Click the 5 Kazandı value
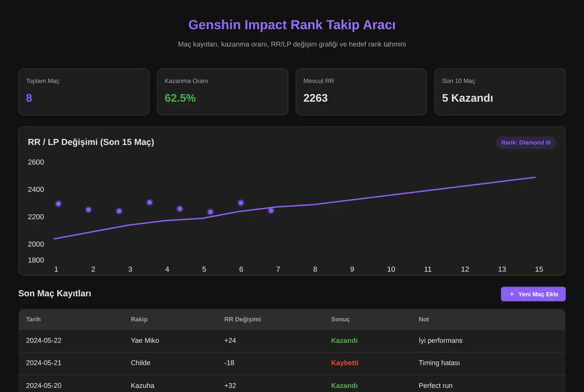This screenshot has width=584, height=392. 467,98
